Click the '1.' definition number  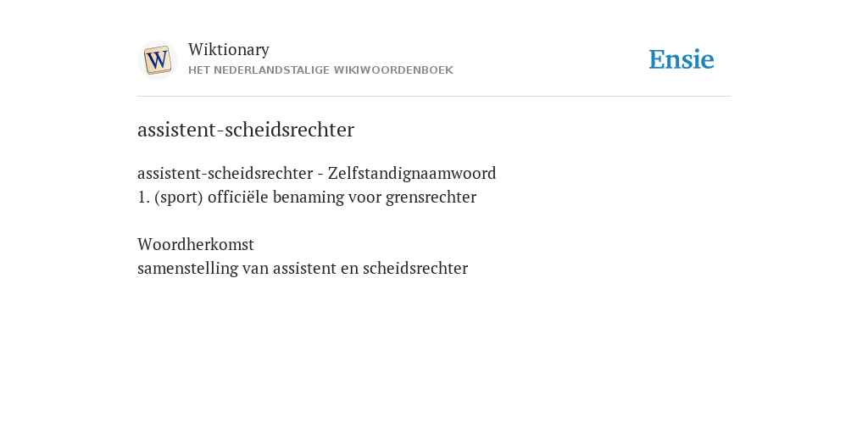pos(143,198)
